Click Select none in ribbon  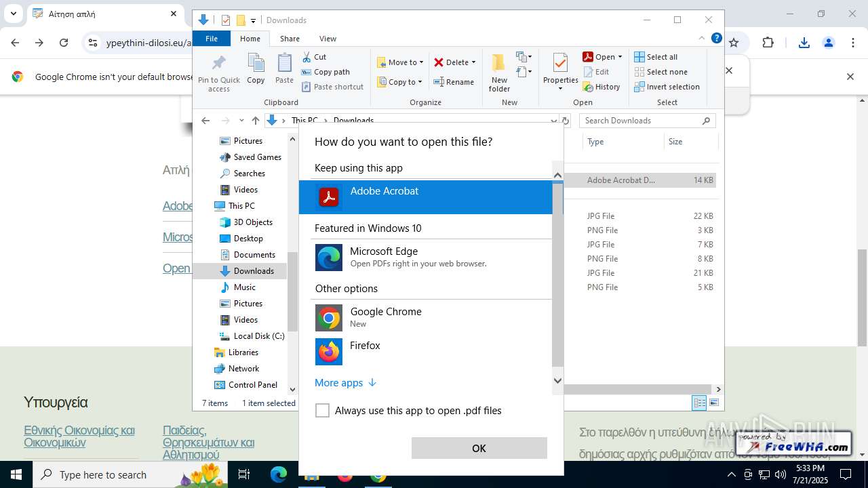(x=660, y=72)
